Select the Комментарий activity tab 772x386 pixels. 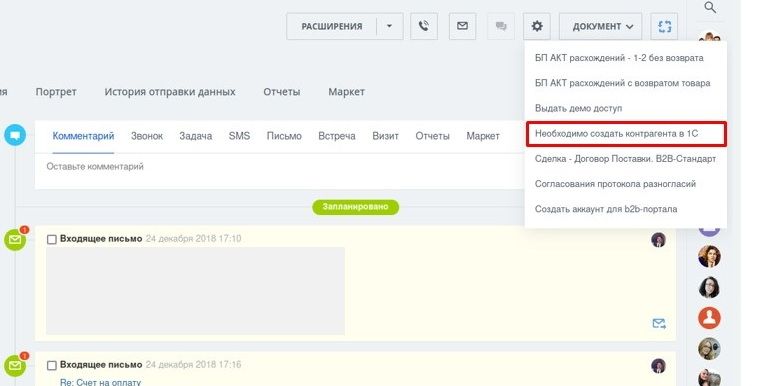tap(83, 136)
